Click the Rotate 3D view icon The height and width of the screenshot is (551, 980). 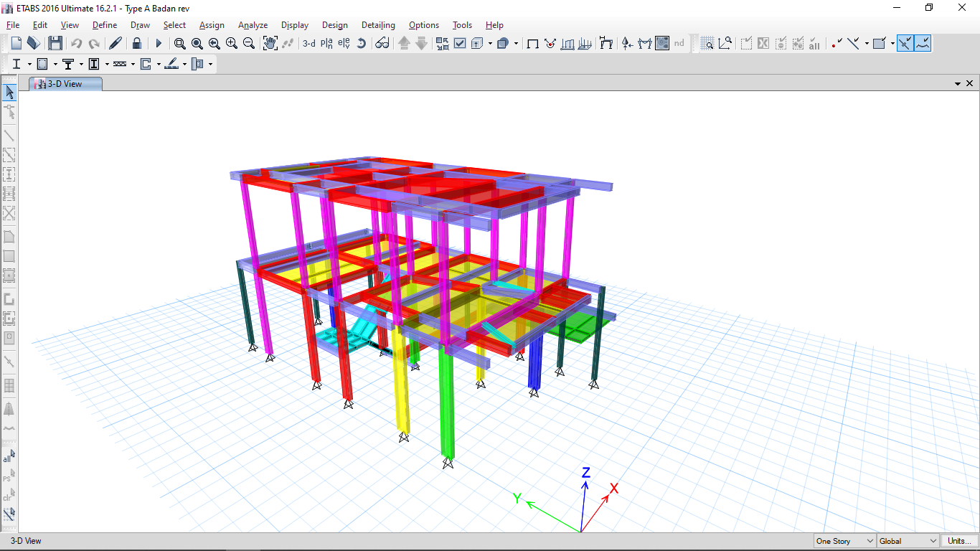[x=362, y=43]
